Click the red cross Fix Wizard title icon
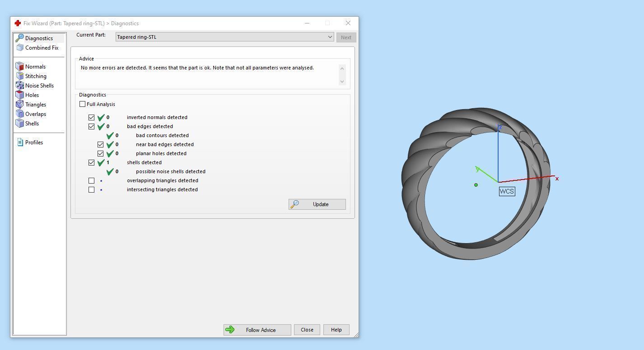Screen dimensions: 644x350 [x=18, y=23]
